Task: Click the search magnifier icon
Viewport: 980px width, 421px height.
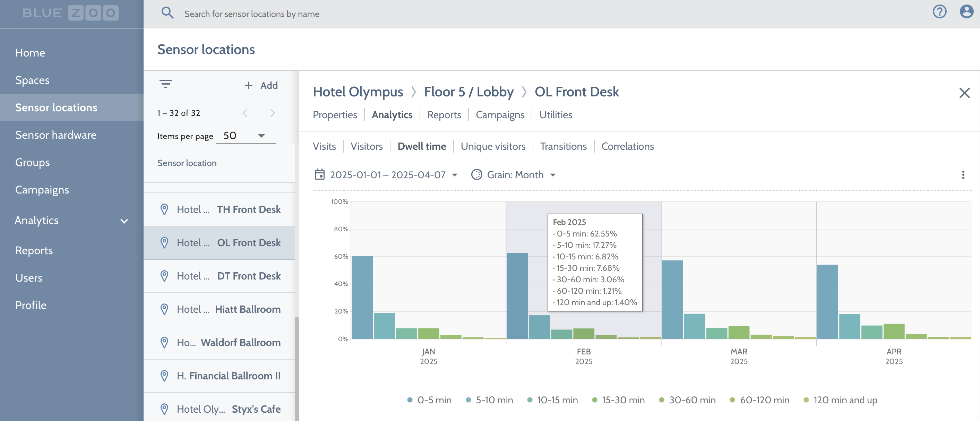Action: [167, 13]
